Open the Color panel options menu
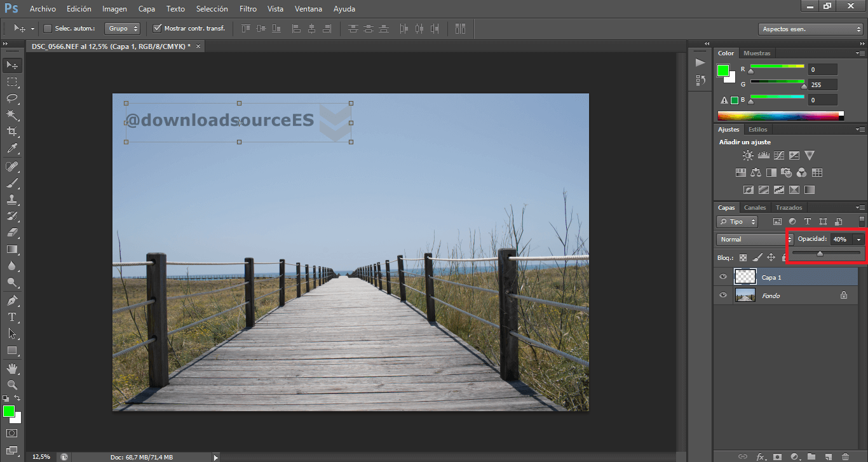Image resolution: width=868 pixels, height=462 pixels. 860,53
